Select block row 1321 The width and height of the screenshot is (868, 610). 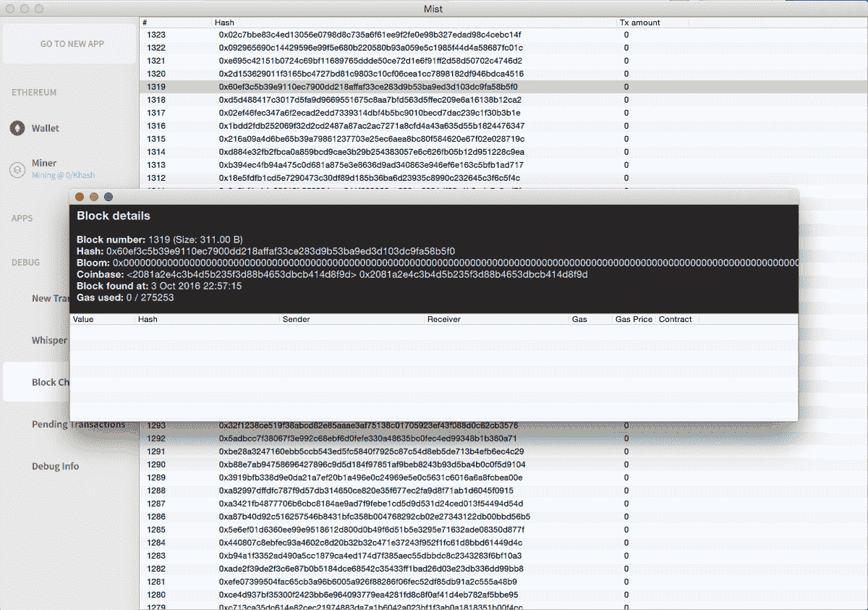503,61
